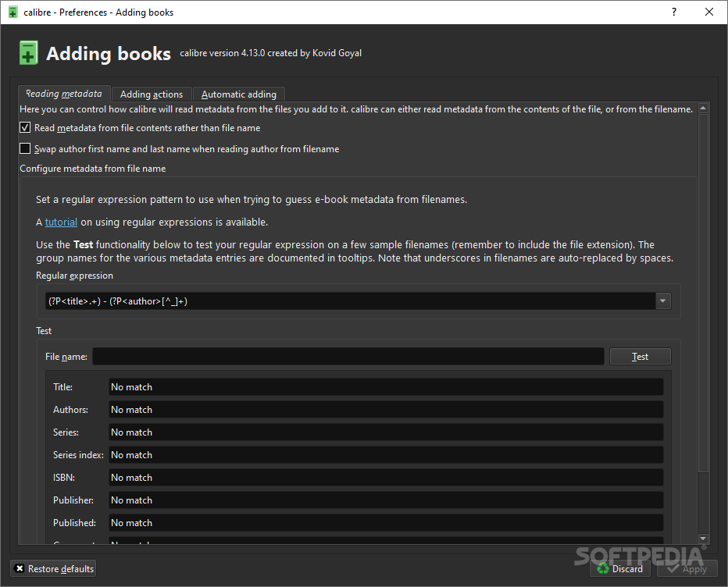
Task: Open the help question mark
Action: point(673,12)
